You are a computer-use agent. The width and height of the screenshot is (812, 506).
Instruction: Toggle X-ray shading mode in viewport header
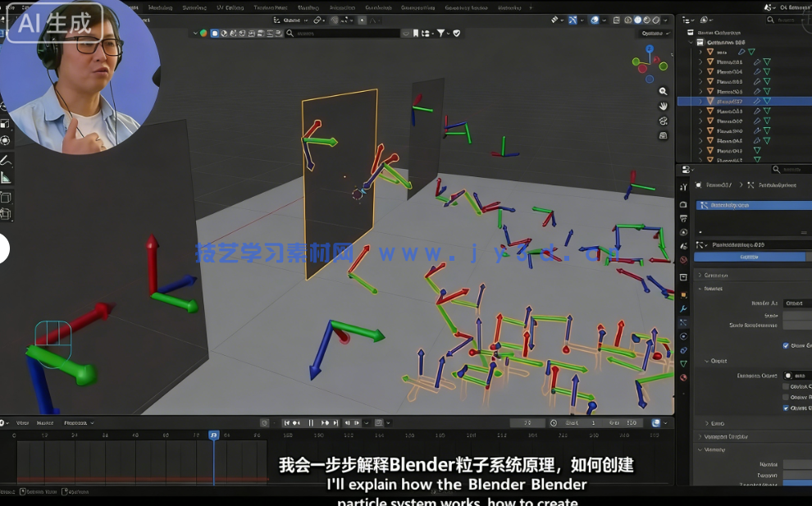coord(616,21)
